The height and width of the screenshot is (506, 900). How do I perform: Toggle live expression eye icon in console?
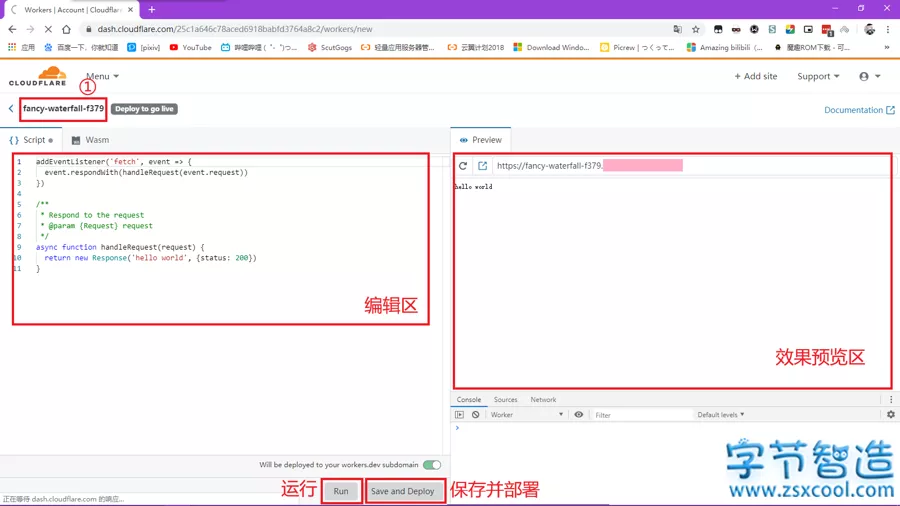[x=579, y=414]
